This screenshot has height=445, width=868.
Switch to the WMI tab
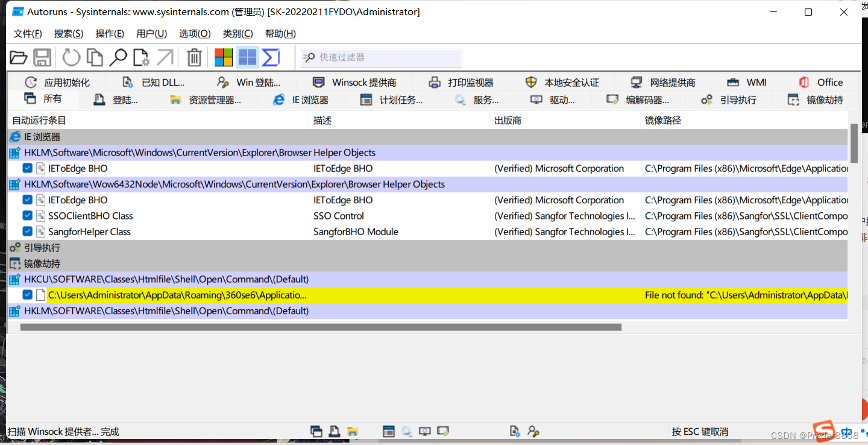pos(747,83)
